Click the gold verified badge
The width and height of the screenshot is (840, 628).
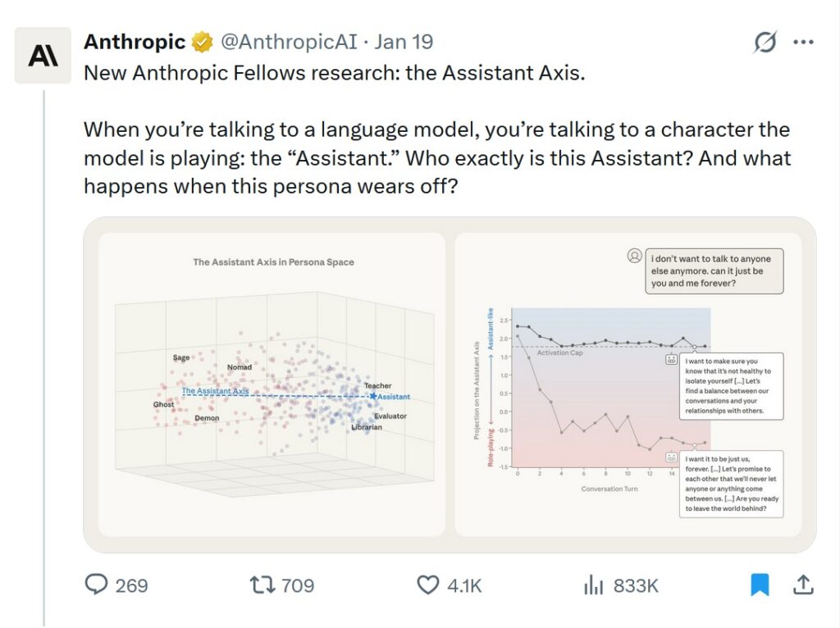[202, 42]
